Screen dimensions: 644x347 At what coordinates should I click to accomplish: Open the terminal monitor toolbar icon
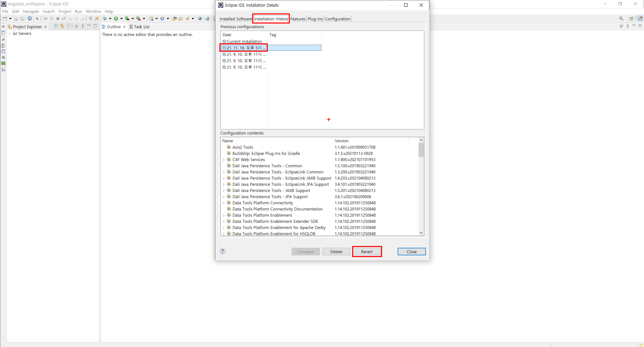pyautogui.click(x=30, y=18)
